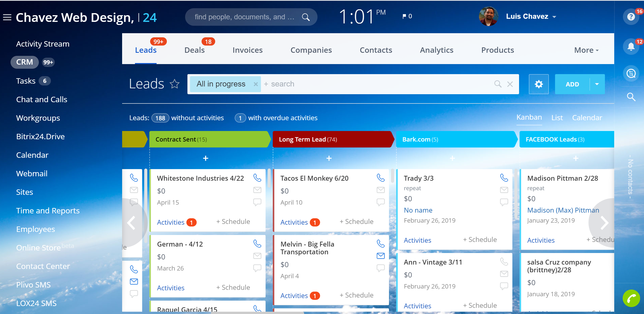Open Webmail in sidebar

tap(32, 173)
